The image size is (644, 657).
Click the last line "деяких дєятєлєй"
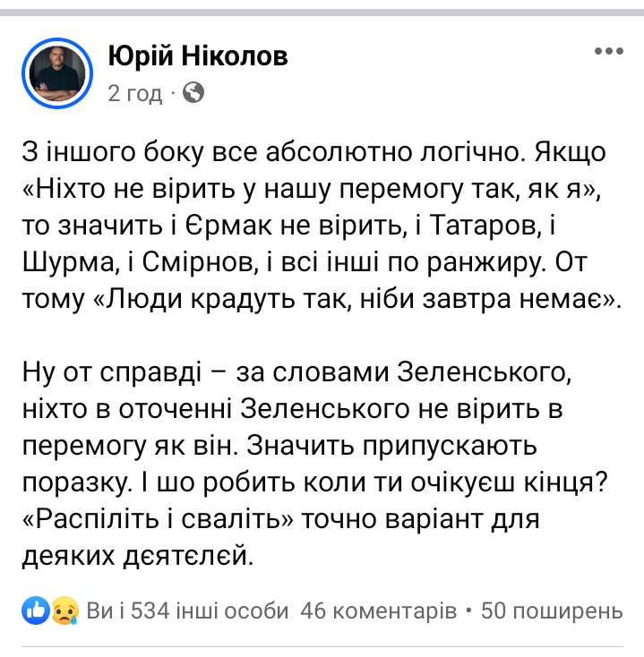pyautogui.click(x=138, y=557)
